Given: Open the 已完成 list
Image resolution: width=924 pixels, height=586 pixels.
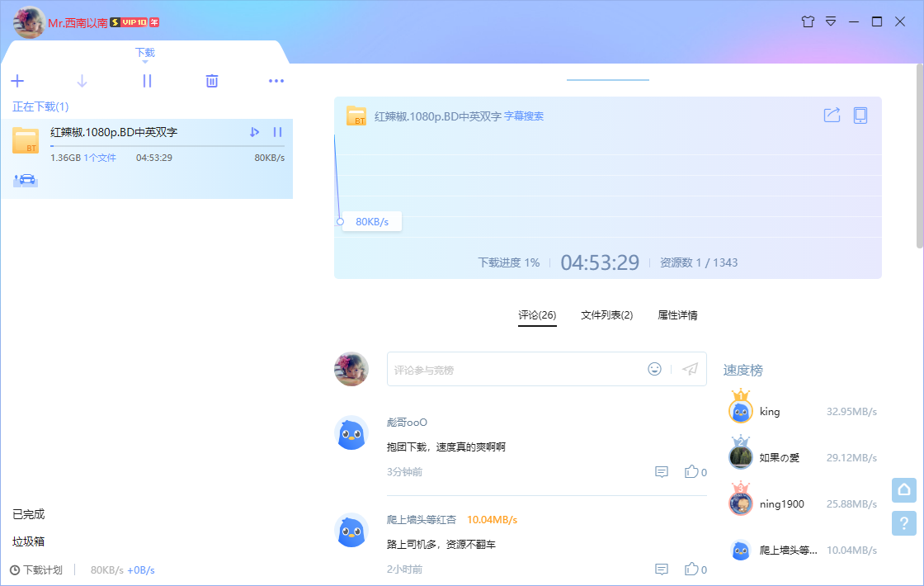Looking at the screenshot, I should tap(28, 514).
